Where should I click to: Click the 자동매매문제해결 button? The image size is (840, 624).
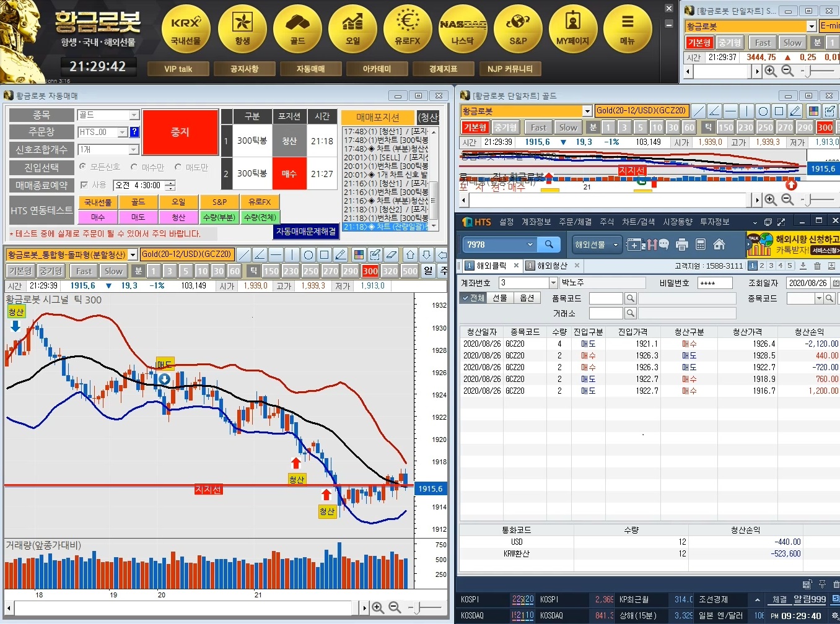306,231
